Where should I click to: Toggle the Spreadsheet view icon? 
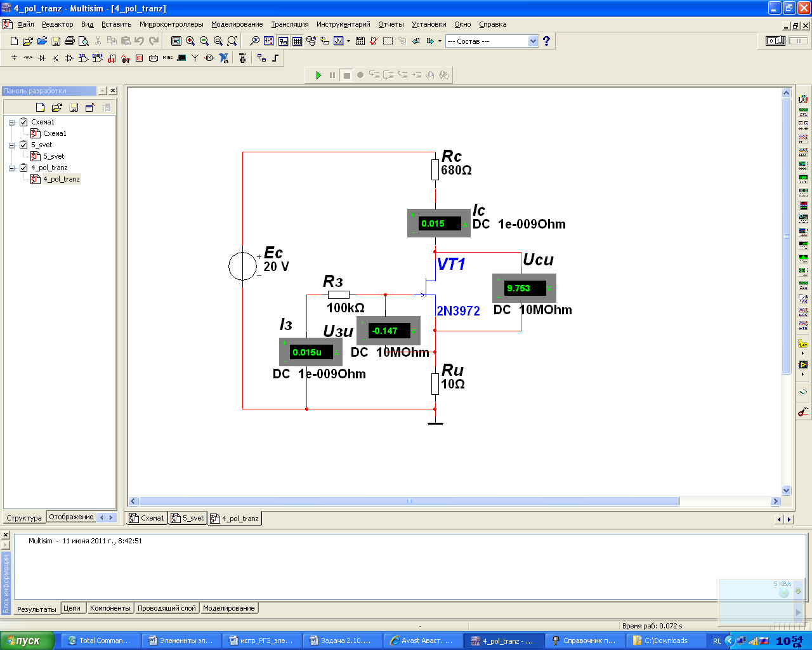point(297,41)
